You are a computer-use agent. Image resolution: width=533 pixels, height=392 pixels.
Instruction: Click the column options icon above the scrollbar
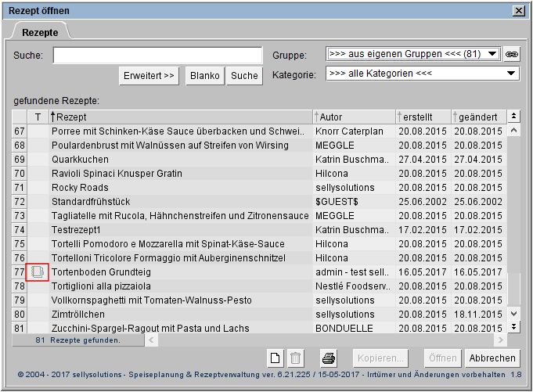pyautogui.click(x=513, y=117)
